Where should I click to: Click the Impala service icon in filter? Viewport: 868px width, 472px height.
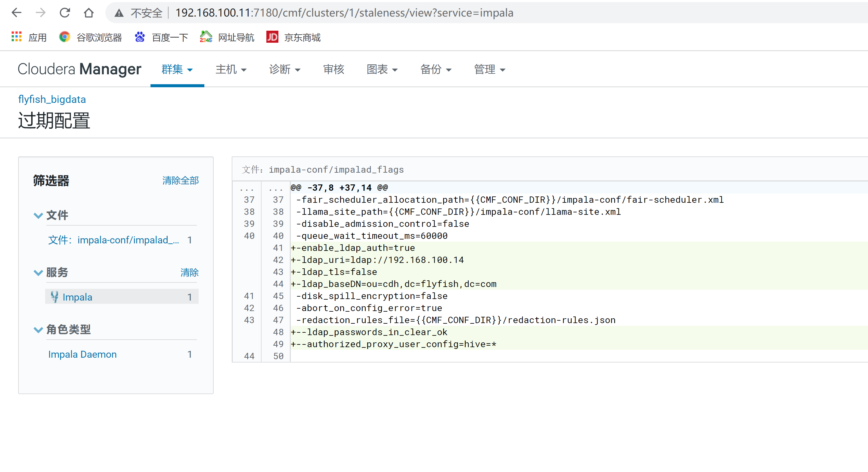(x=54, y=297)
